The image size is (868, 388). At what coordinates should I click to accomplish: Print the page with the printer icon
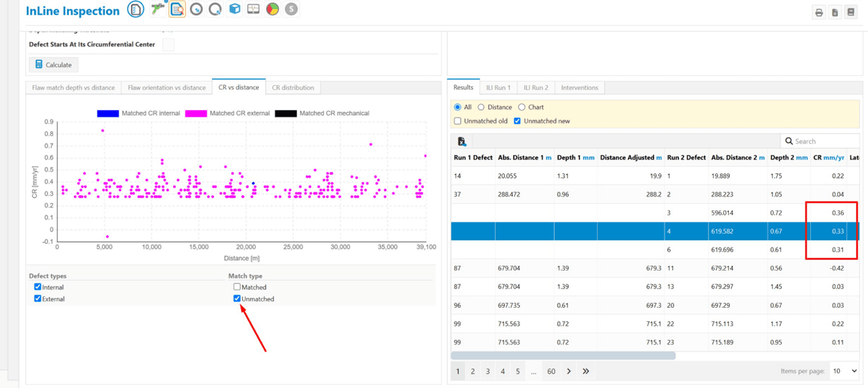[819, 12]
